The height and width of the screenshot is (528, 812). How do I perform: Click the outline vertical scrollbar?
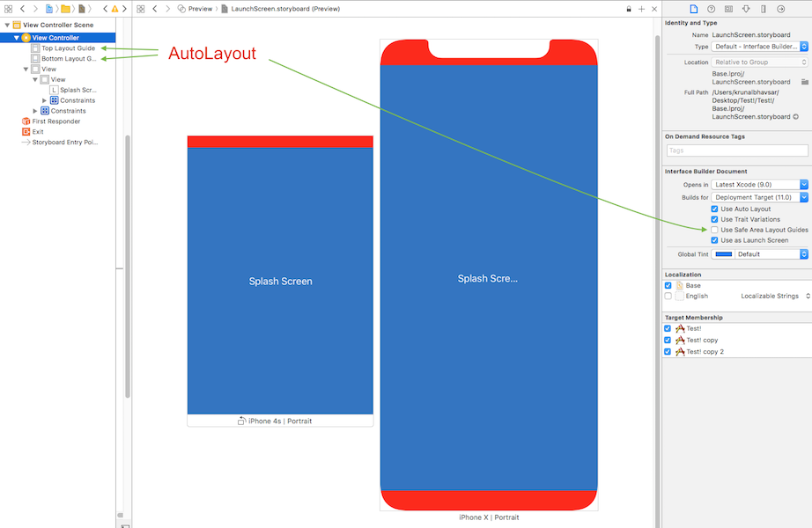point(128,267)
